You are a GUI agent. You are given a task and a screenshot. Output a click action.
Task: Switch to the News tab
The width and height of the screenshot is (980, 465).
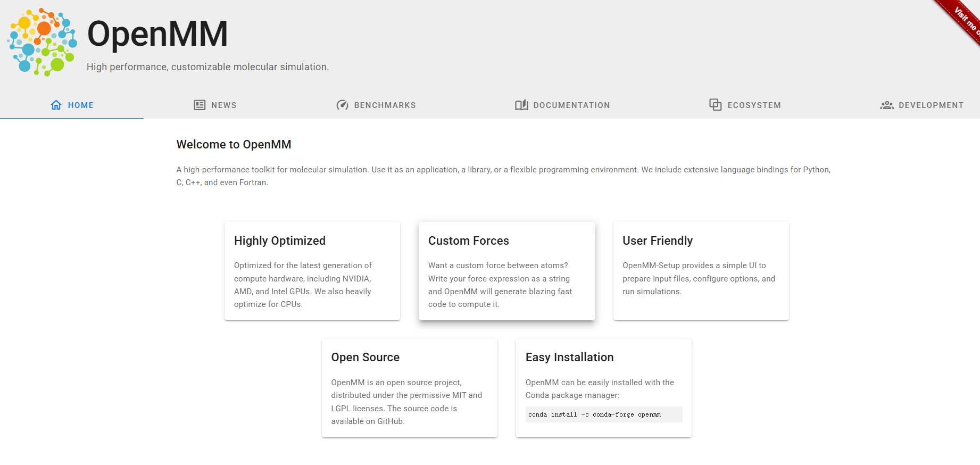[215, 105]
